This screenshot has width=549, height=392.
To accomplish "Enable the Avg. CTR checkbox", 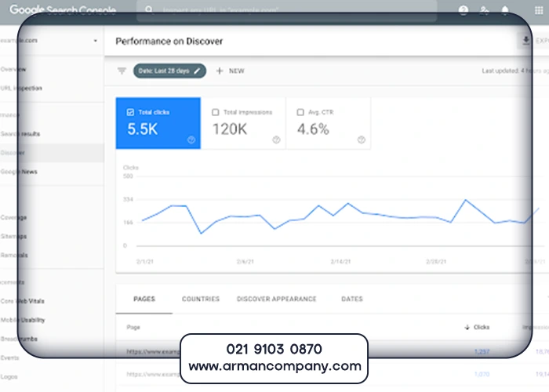I will [x=300, y=112].
